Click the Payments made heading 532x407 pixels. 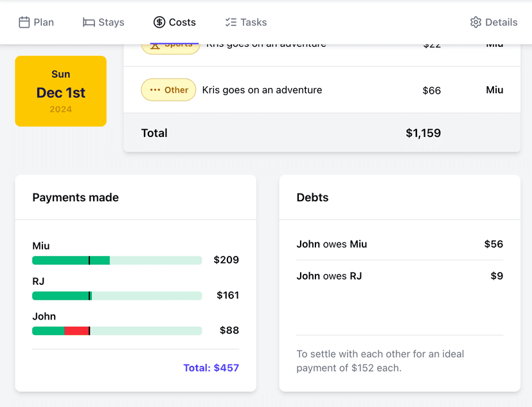tap(75, 197)
